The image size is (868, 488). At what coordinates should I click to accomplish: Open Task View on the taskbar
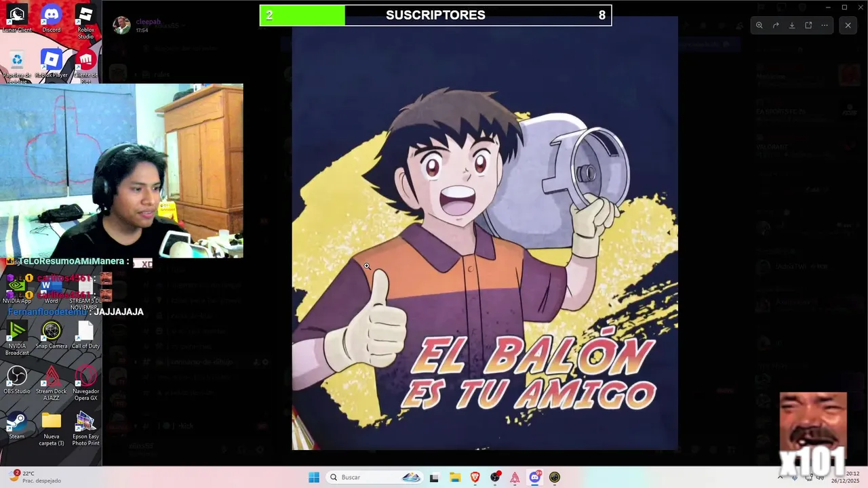click(x=434, y=477)
